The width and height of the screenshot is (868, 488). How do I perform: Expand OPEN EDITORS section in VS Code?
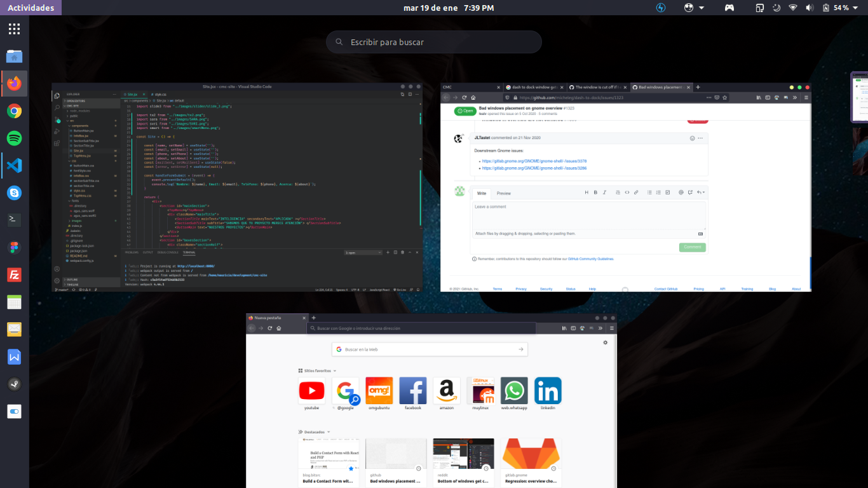point(91,101)
